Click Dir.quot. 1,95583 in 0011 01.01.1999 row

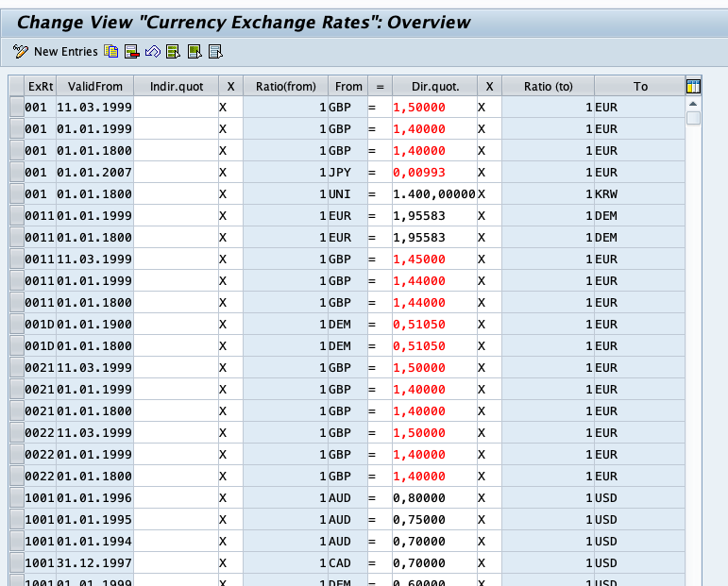(x=434, y=216)
